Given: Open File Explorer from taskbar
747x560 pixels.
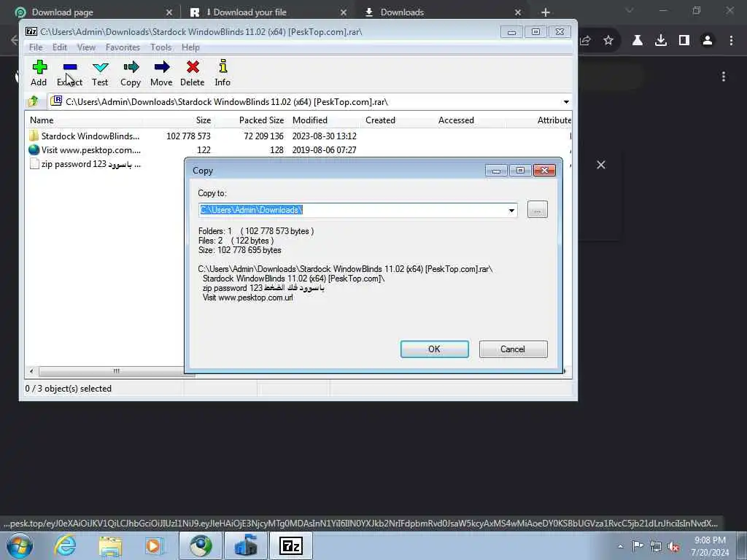Looking at the screenshot, I should 111,545.
